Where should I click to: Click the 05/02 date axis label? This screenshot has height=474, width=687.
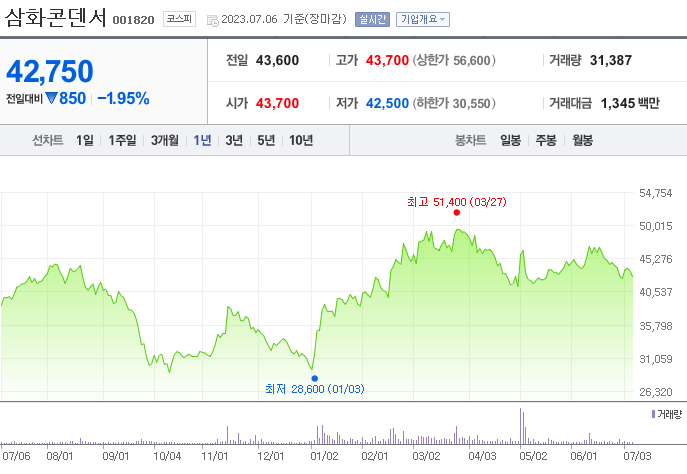[533, 456]
